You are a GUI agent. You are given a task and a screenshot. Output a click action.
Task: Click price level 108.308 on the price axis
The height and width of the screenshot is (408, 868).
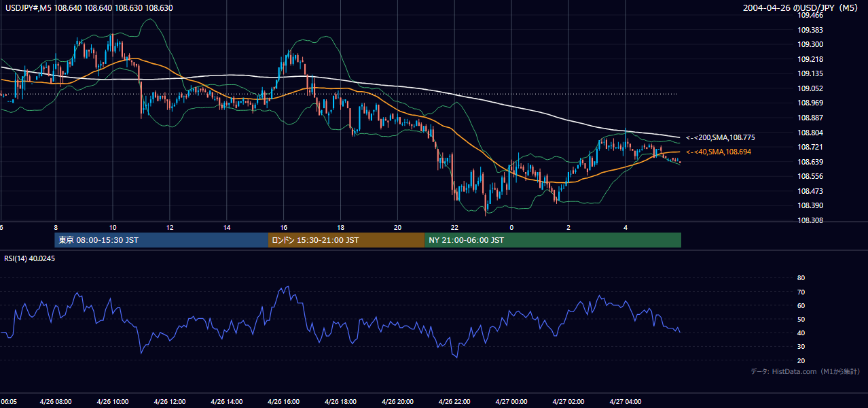point(810,220)
